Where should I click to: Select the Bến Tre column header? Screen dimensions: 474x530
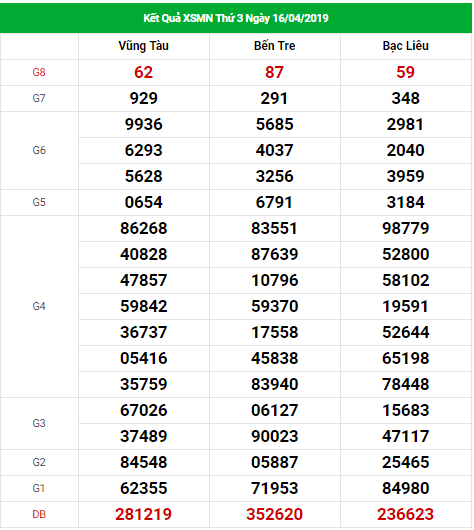click(x=275, y=46)
